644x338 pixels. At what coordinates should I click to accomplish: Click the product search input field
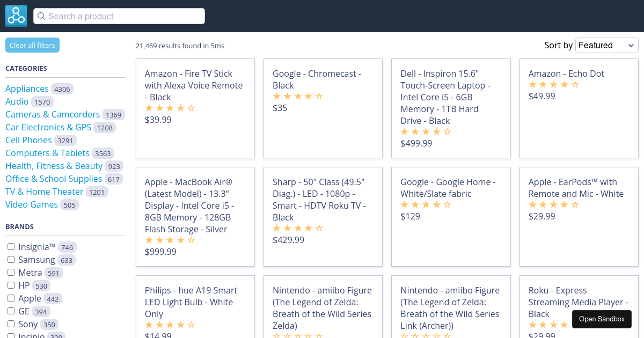tap(119, 16)
